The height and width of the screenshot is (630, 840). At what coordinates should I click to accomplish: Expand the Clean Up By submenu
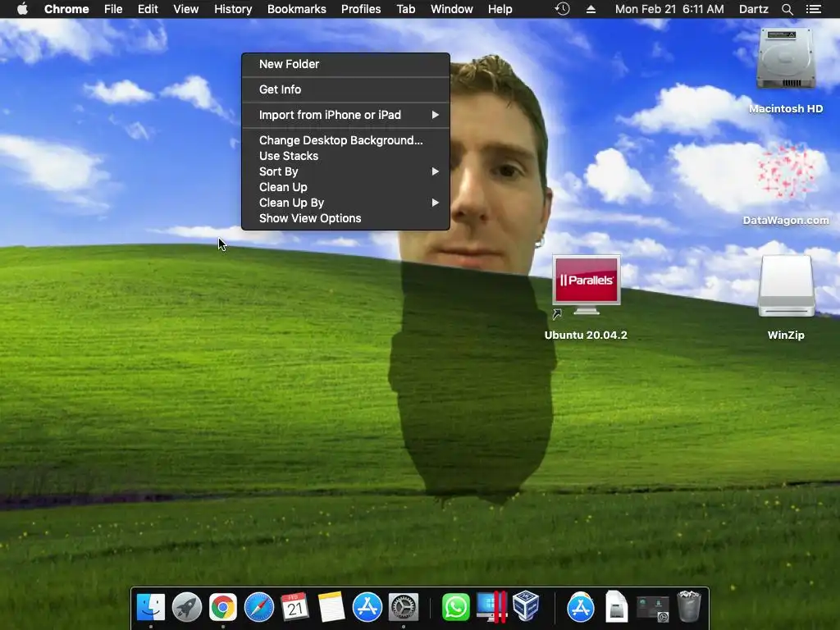(345, 203)
